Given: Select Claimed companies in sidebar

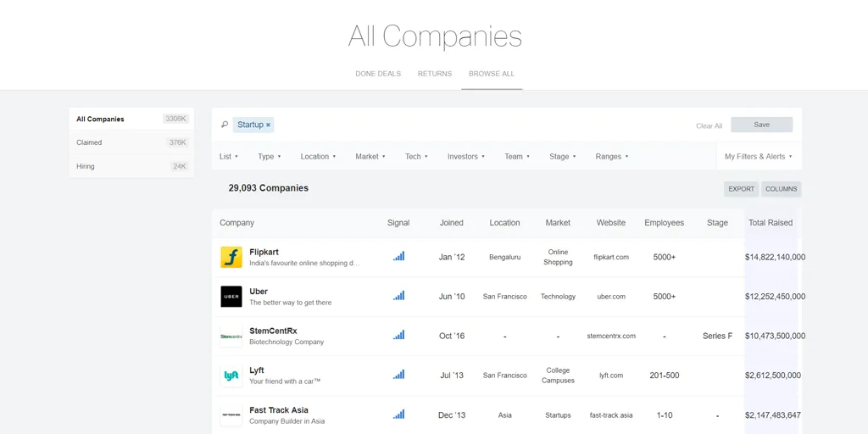Looking at the screenshot, I should [131, 142].
